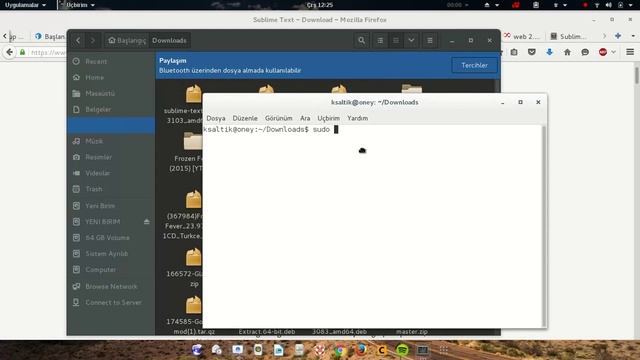
Task: Open the Files hamburger menu
Action: [x=430, y=40]
